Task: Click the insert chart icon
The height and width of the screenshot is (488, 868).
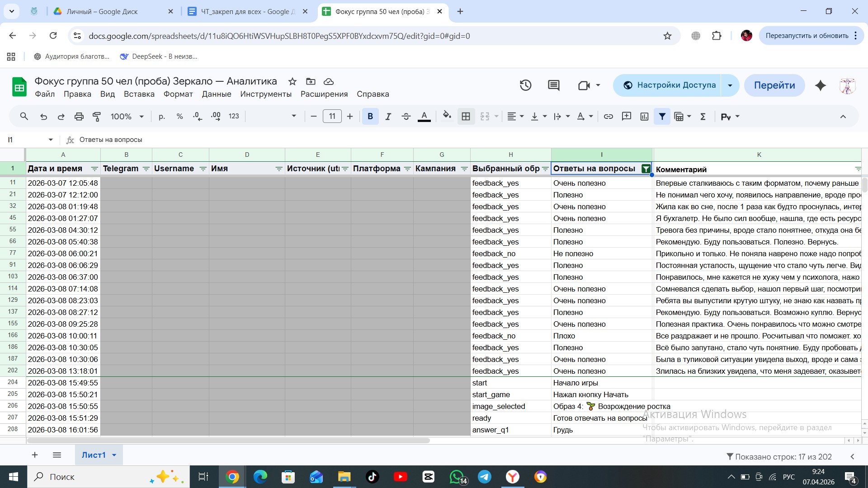Action: click(644, 117)
